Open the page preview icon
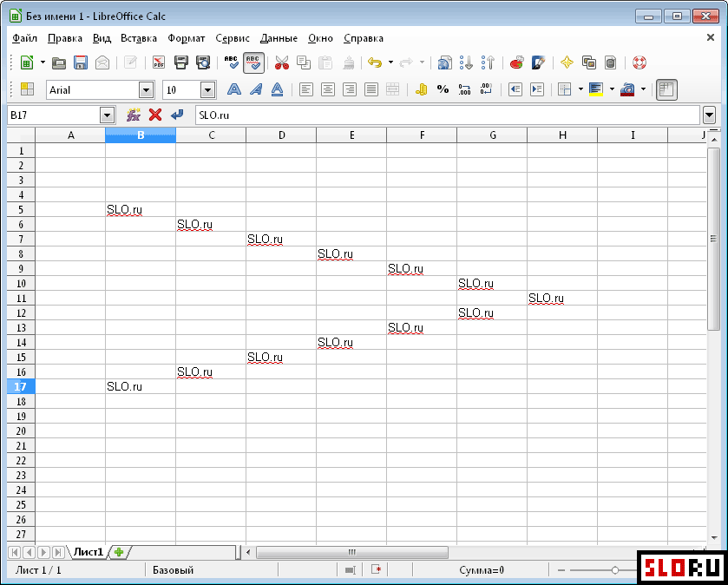This screenshot has width=728, height=585. click(203, 62)
